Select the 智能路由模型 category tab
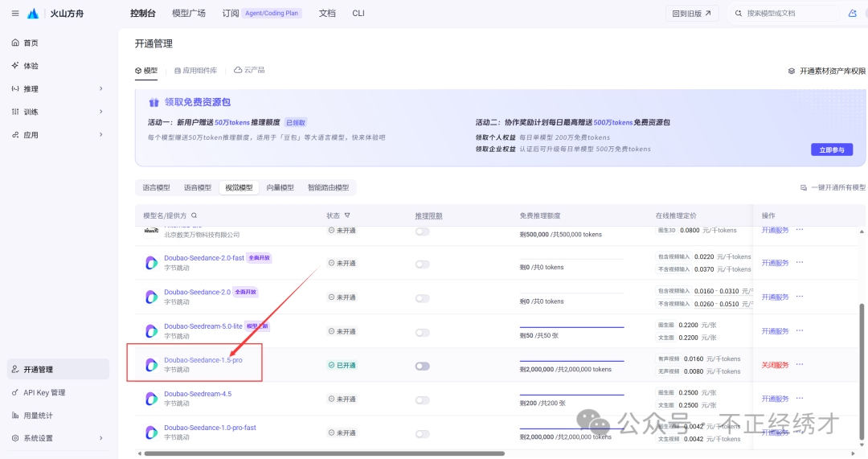 tap(328, 187)
